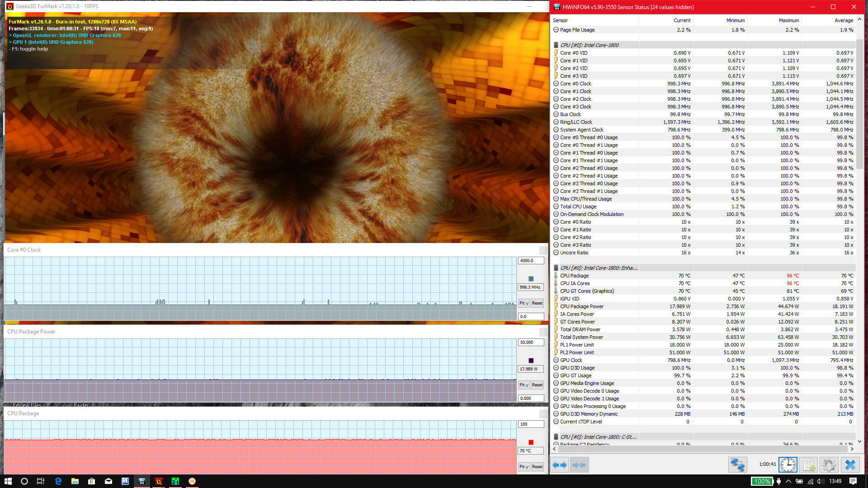Click the shrink columns arrows button
Viewport: 868px width, 488px height.
tap(579, 465)
